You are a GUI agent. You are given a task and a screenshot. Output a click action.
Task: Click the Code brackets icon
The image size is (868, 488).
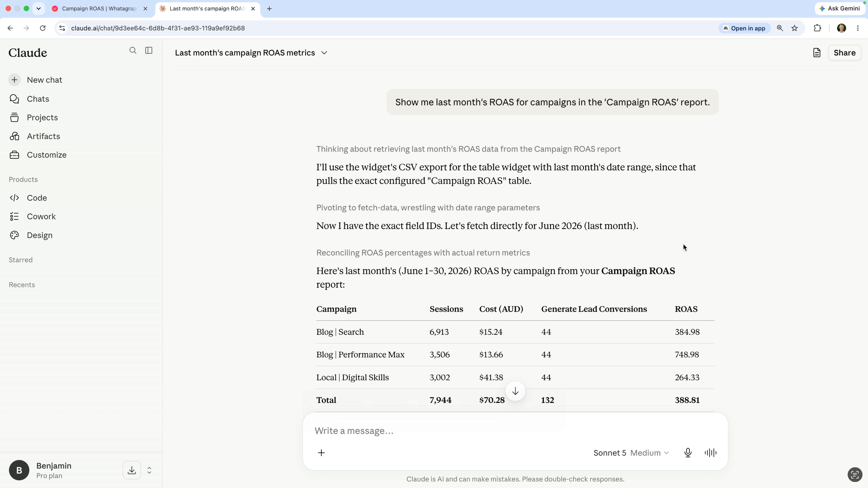[x=14, y=198]
